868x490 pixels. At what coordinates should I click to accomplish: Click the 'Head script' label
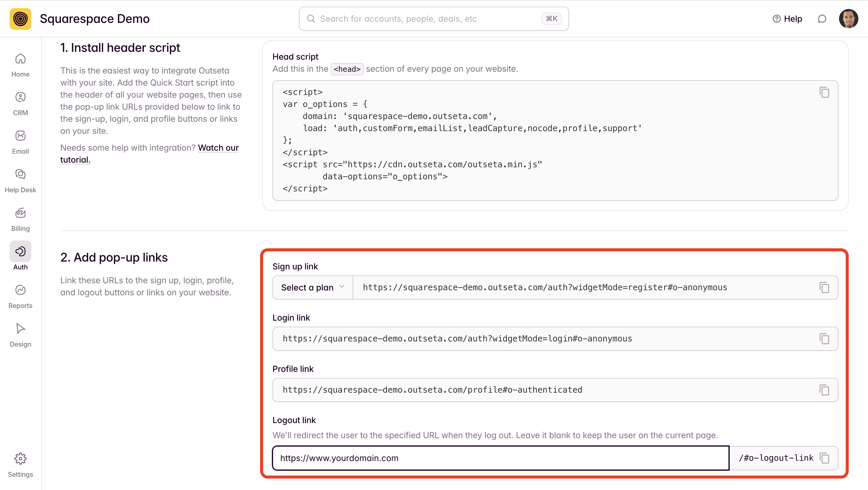point(295,57)
